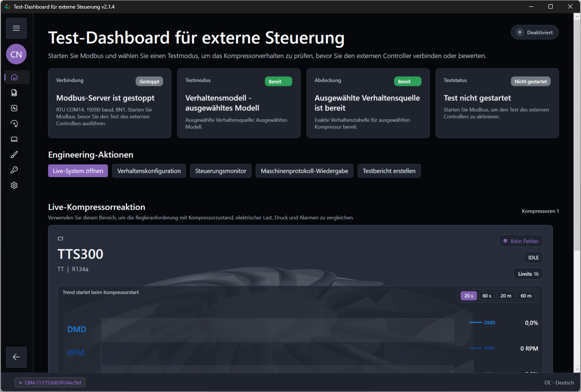Open the DE - Deutsch language selector
The image size is (581, 392).
[559, 383]
